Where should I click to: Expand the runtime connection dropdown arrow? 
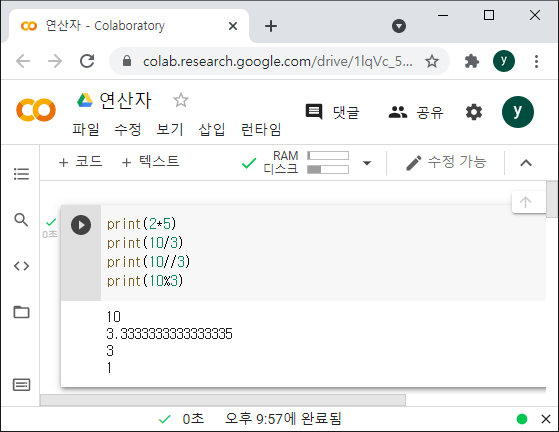click(x=367, y=163)
